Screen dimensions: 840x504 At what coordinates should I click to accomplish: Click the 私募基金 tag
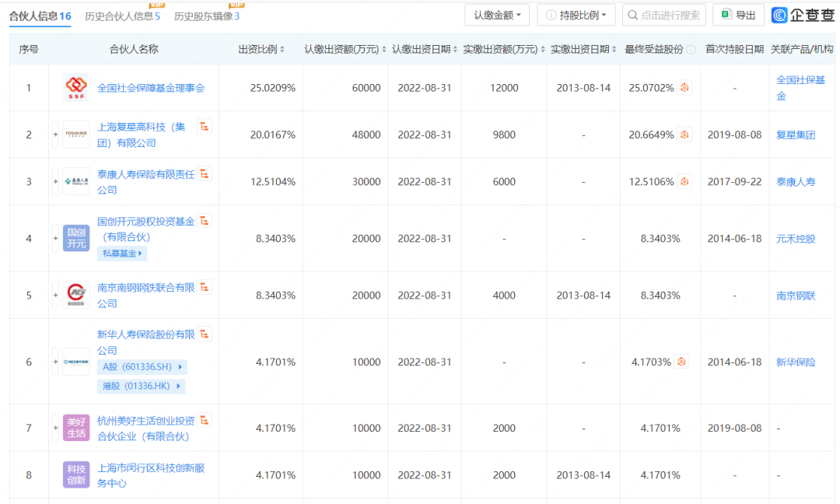click(x=121, y=254)
